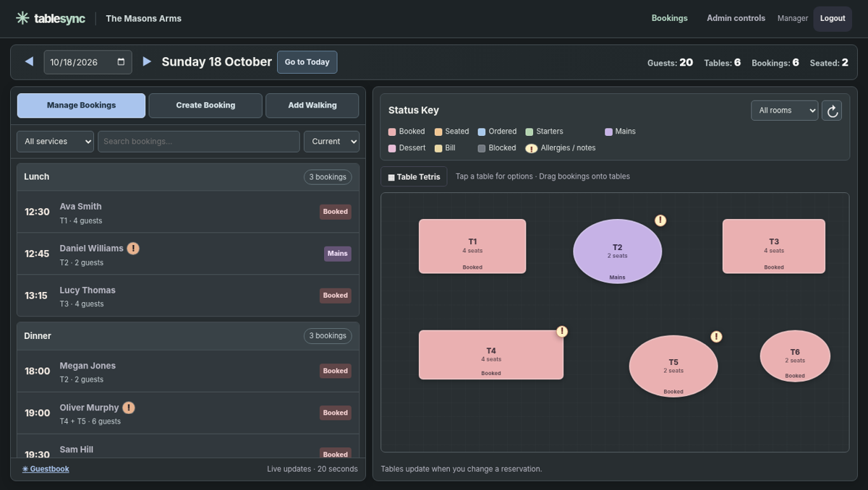This screenshot has height=490, width=868.
Task: Go to next day arrow
Action: click(147, 61)
